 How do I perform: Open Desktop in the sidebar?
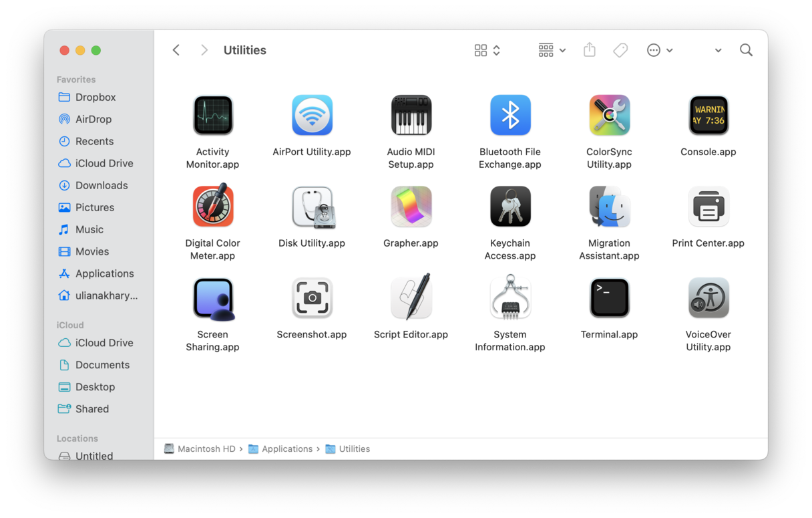pos(87,387)
